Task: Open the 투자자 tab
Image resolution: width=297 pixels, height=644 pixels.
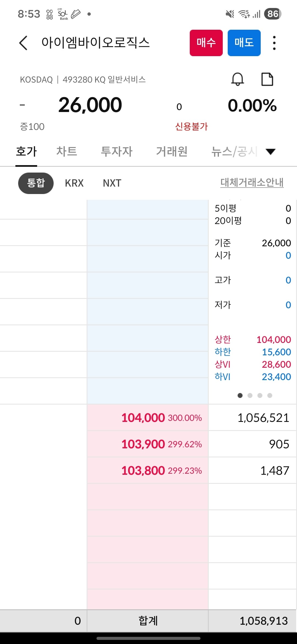Action: (117, 151)
